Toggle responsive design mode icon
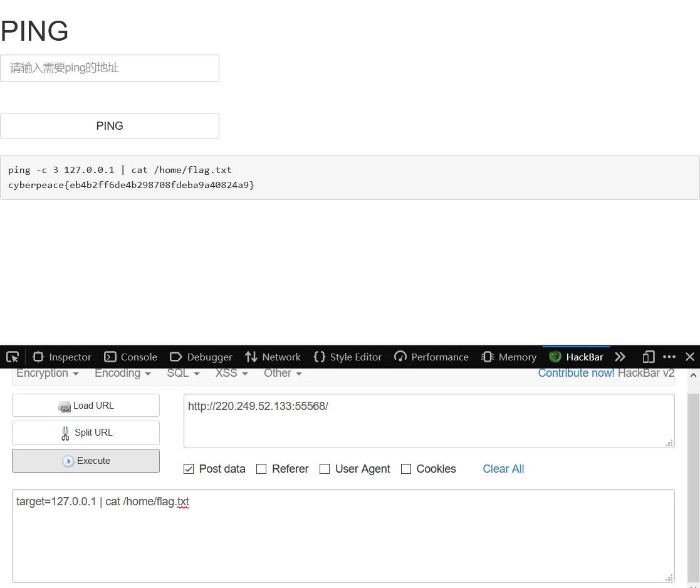Screen dimensions: 700x588 coord(648,357)
